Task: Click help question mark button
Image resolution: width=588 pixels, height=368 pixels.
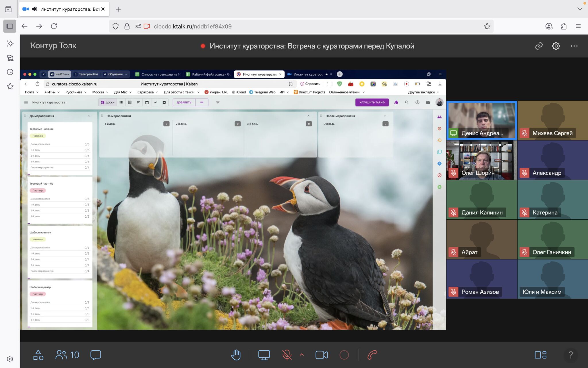Action: 571,355
